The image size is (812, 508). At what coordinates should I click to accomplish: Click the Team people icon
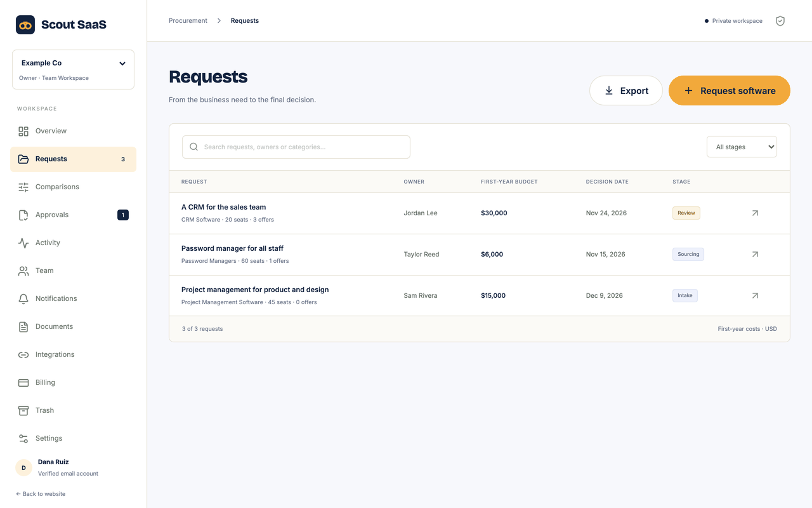pos(23,271)
